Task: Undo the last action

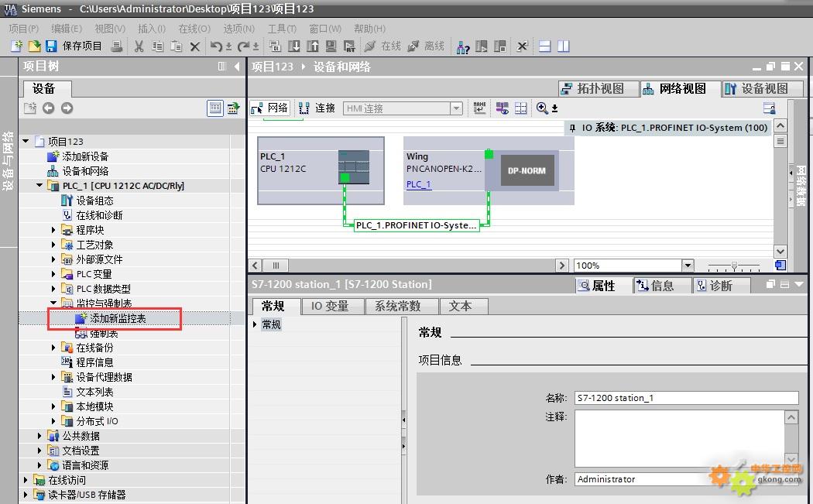Action: click(x=216, y=46)
